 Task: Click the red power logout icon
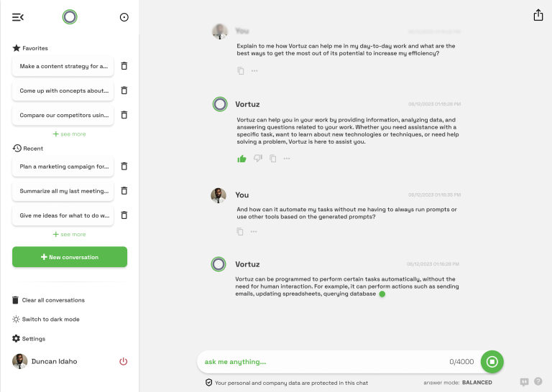(123, 361)
